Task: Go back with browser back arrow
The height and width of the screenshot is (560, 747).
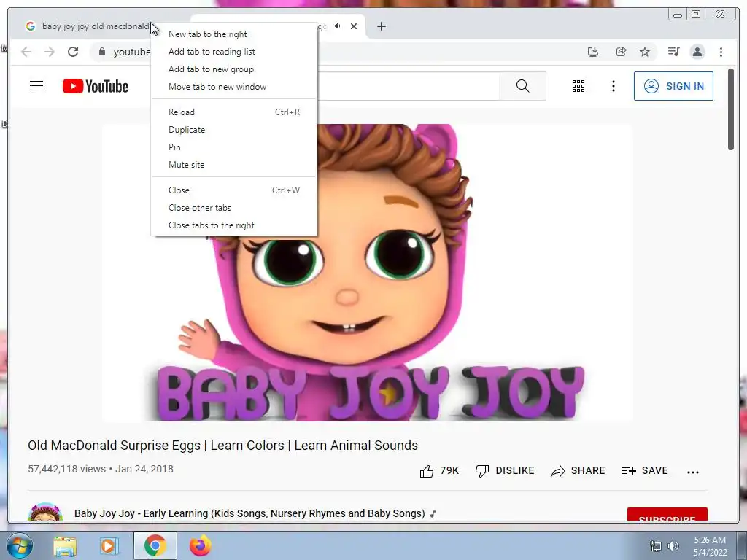Action: click(x=26, y=52)
